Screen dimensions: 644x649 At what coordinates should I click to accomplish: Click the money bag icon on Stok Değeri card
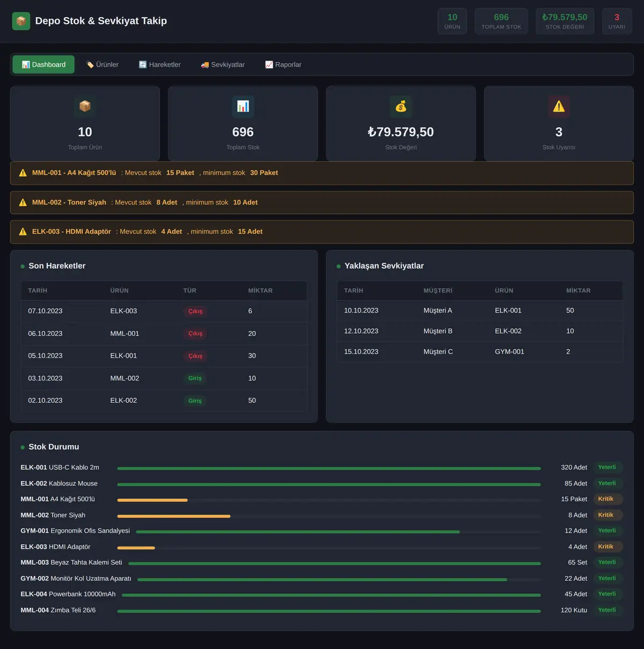pyautogui.click(x=401, y=106)
